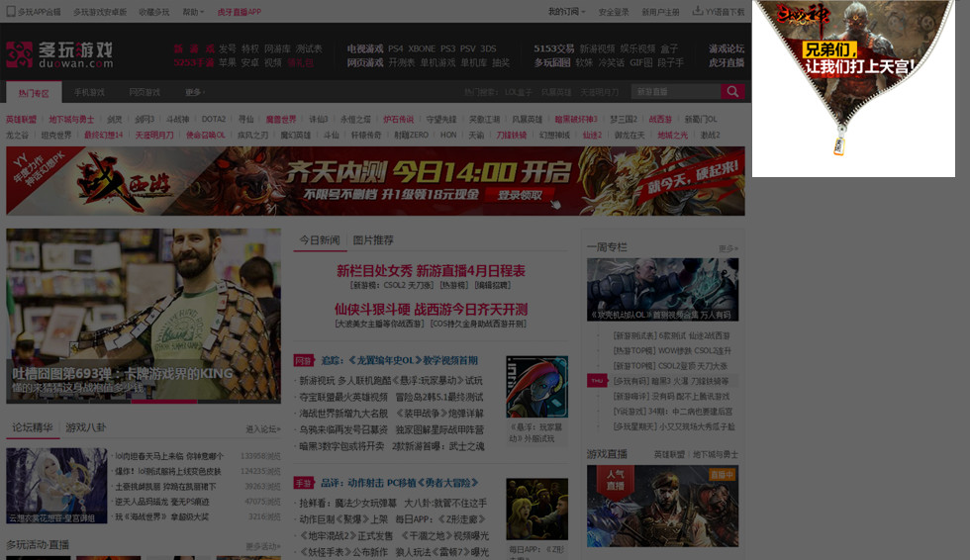Open the 更多活动 link

(263, 546)
